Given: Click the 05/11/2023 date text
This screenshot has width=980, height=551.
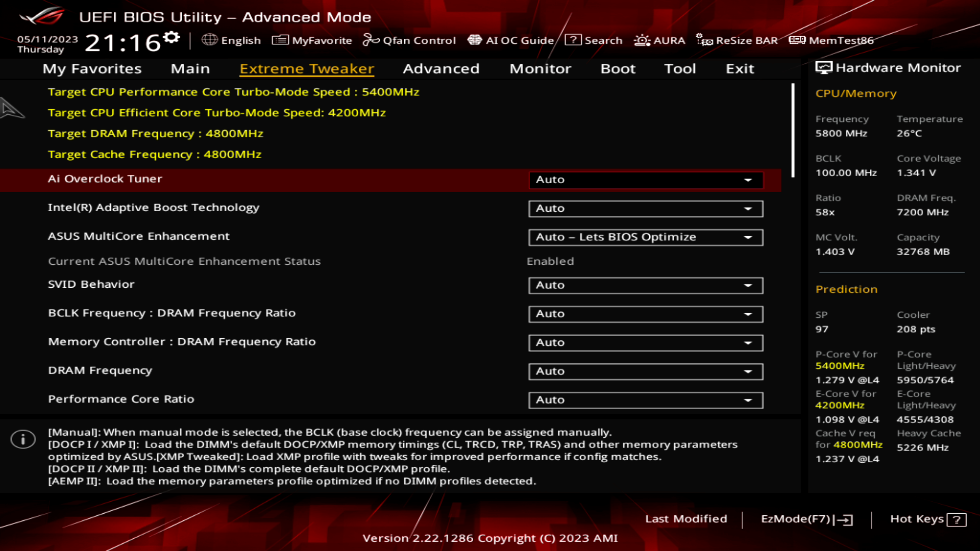Looking at the screenshot, I should click(47, 39).
